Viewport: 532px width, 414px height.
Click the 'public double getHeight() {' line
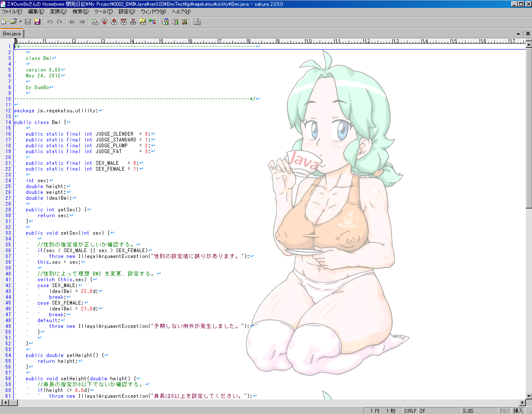click(x=65, y=355)
